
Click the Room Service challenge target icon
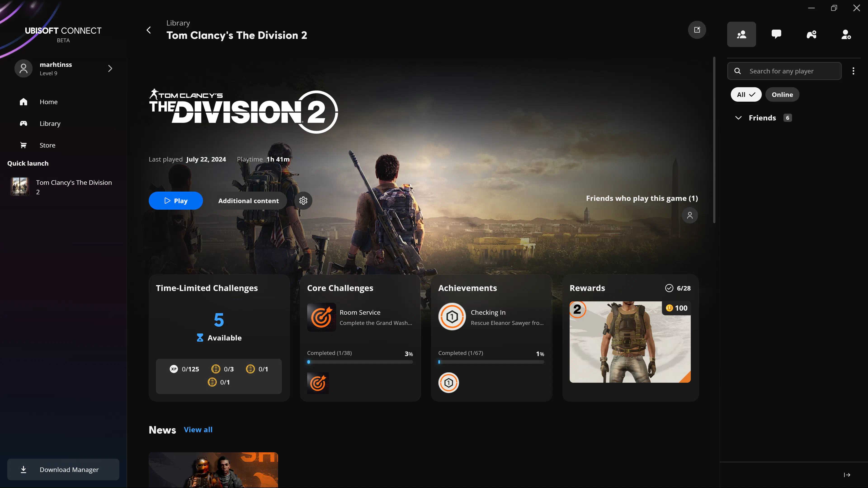[x=321, y=317]
